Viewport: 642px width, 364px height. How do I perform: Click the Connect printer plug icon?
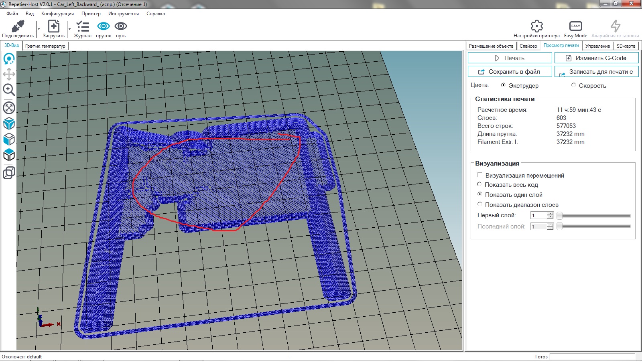tap(18, 27)
